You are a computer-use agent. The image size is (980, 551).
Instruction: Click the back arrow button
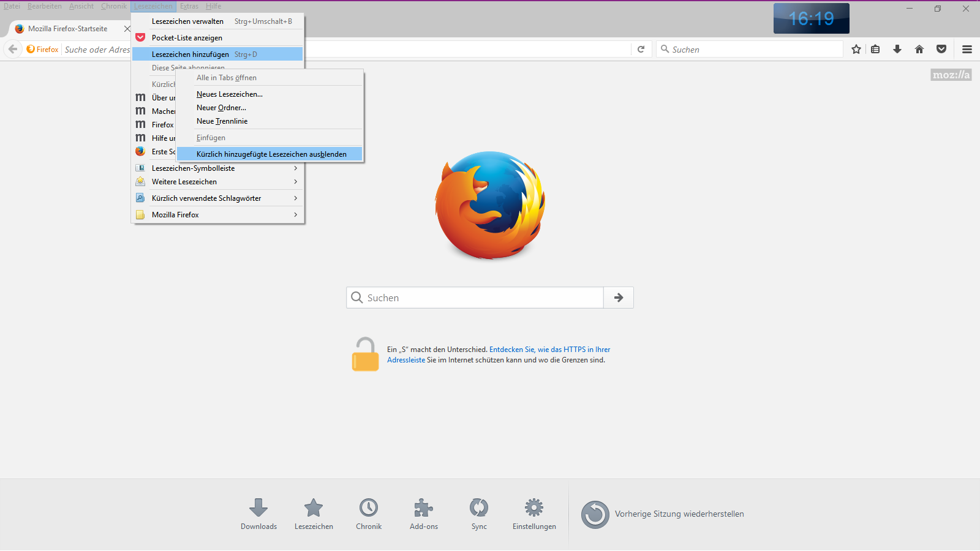point(13,50)
